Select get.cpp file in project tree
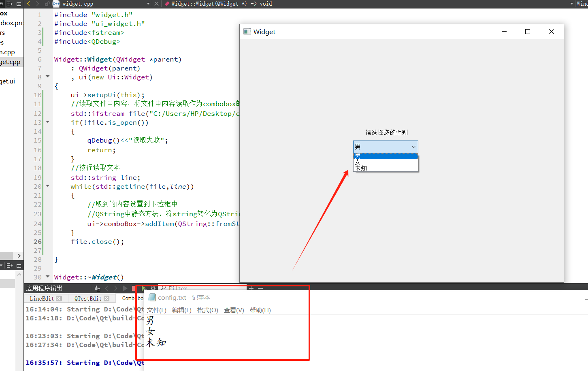 pyautogui.click(x=10, y=62)
